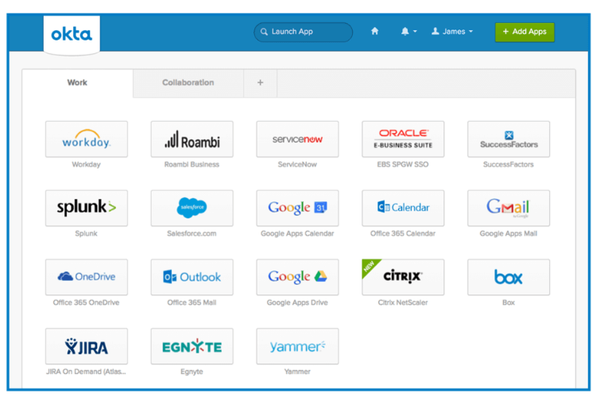This screenshot has width=600, height=401.
Task: Open the Office 365 Calendar tile
Action: tap(403, 208)
